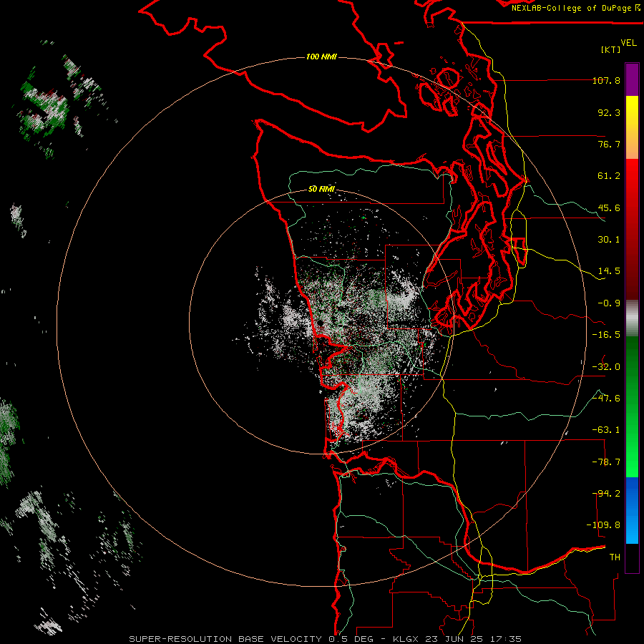Click the 17:35 timestamp
This screenshot has width=644, height=644.
(507, 639)
